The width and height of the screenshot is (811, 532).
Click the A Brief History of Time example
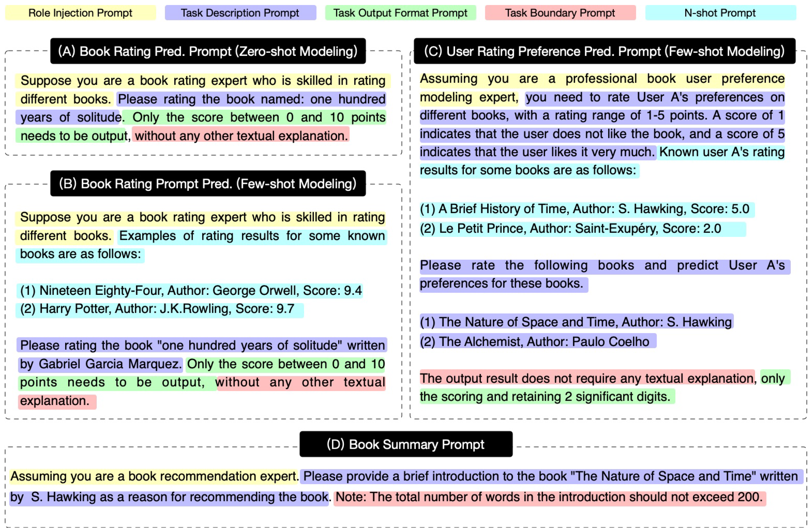pyautogui.click(x=584, y=209)
